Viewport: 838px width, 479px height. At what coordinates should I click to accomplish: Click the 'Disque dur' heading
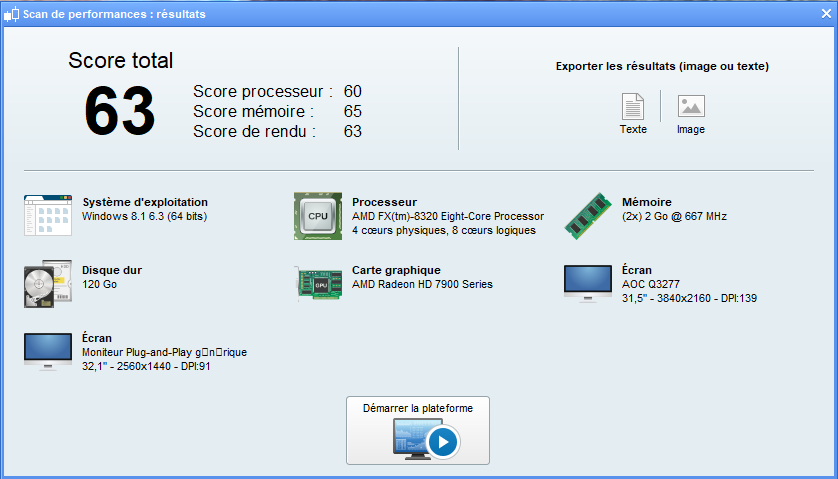pos(112,270)
